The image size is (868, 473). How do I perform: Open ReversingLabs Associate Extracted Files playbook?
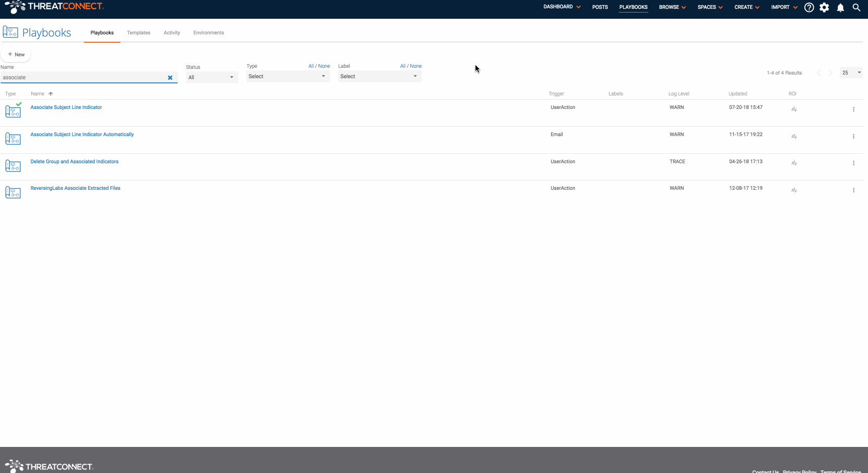[75, 188]
